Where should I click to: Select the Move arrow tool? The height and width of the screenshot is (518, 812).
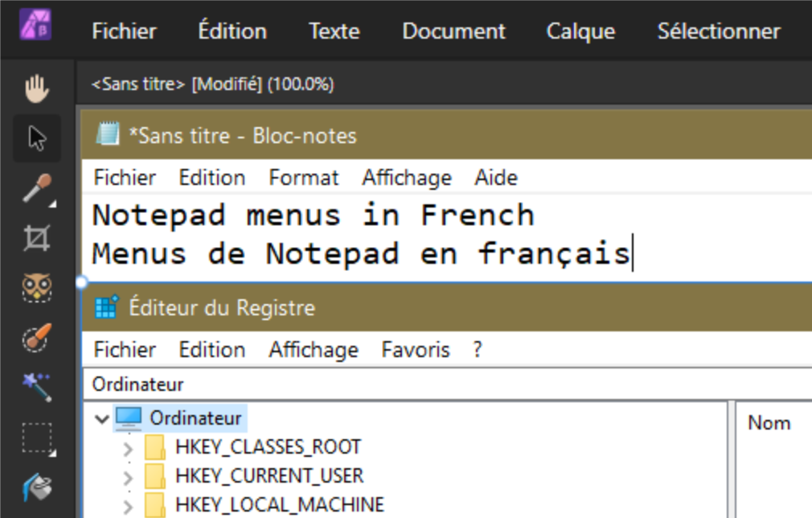coord(37,138)
